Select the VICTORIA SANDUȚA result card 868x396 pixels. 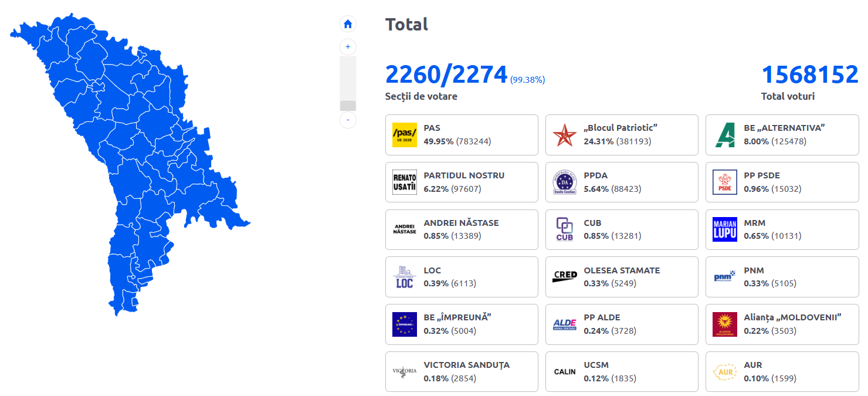(462, 371)
